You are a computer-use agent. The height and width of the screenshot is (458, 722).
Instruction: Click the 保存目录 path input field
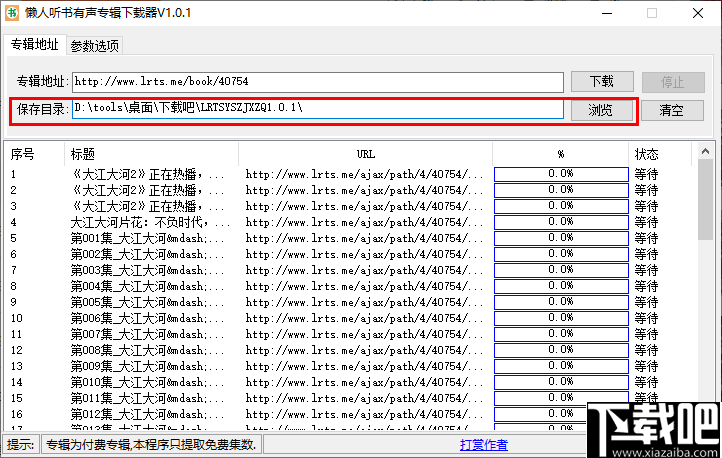click(318, 109)
